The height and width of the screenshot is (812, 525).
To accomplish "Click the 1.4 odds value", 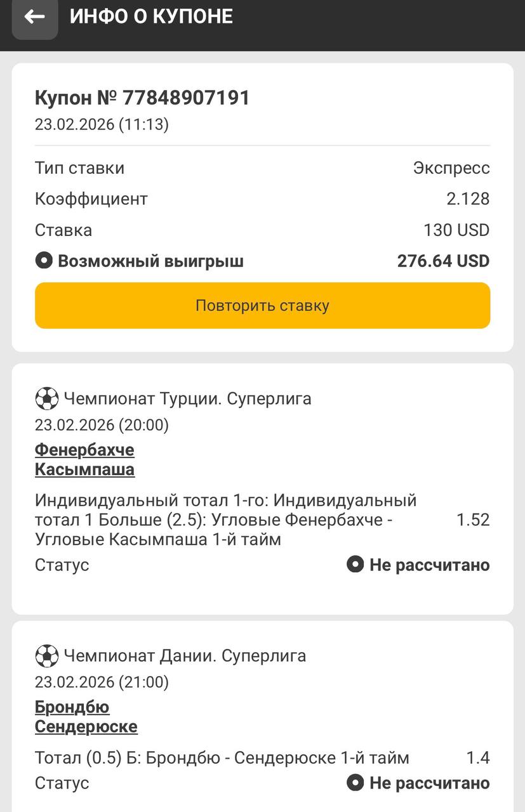I will 478,757.
